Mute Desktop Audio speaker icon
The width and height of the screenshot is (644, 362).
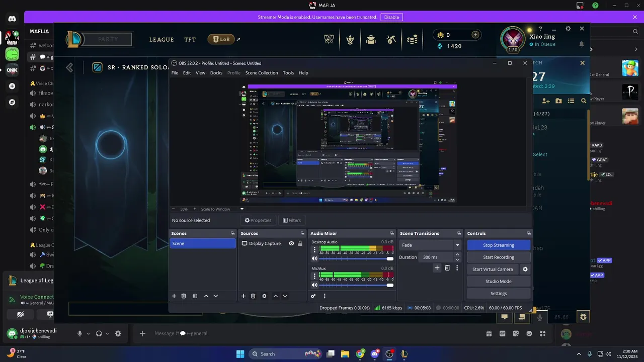click(x=314, y=258)
